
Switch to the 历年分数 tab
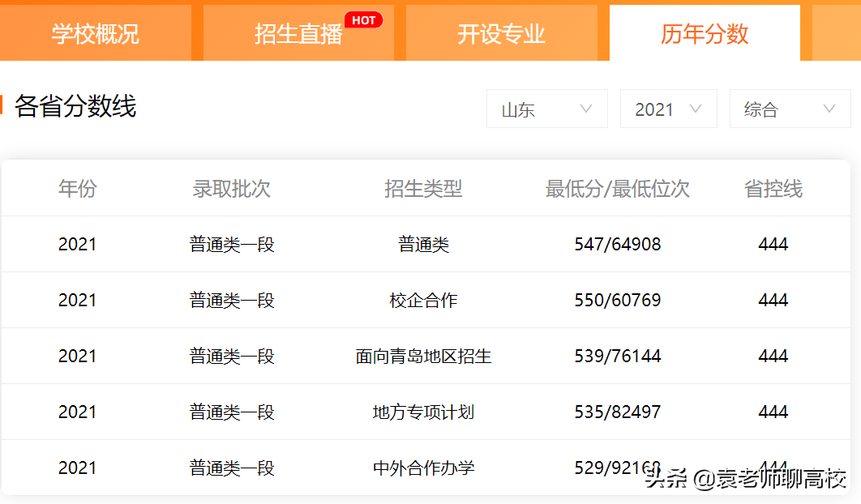[703, 33]
